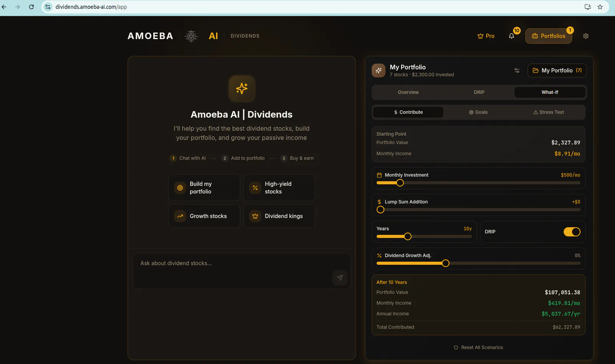Open the Stress Test sub-tab
This screenshot has width=615, height=364.
click(x=549, y=112)
